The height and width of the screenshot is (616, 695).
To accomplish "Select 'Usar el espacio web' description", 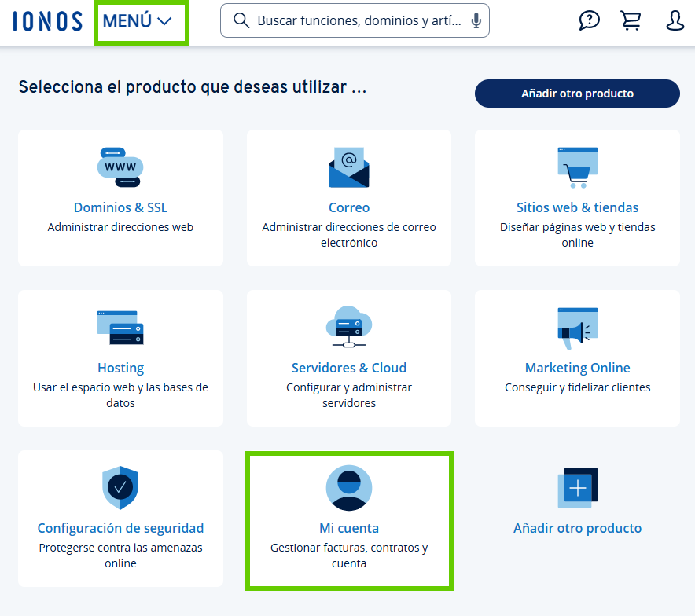I will [120, 395].
